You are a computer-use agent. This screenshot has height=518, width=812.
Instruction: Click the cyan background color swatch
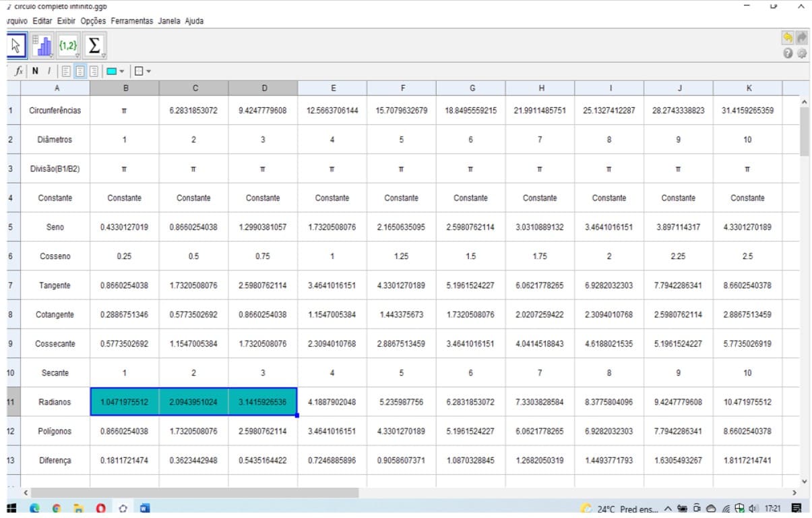pyautogui.click(x=111, y=71)
